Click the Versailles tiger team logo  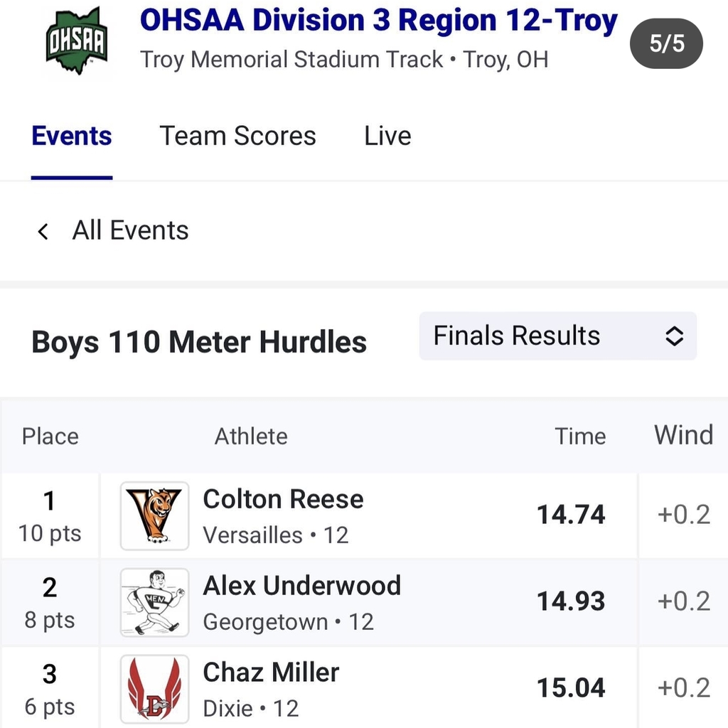[154, 516]
